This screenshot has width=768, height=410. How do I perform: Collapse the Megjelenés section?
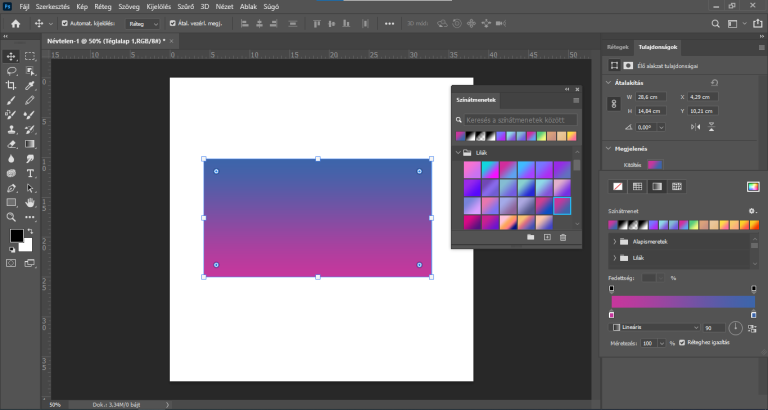click(x=609, y=148)
